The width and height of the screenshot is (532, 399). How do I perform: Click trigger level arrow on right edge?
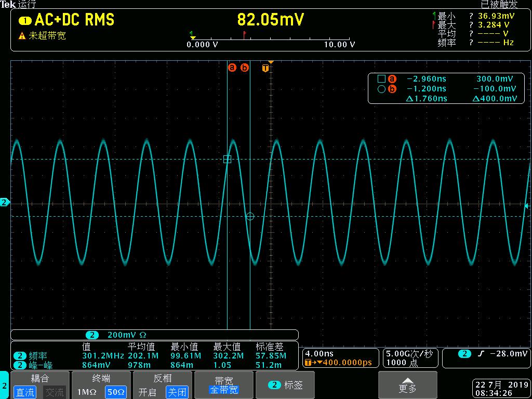[x=526, y=206]
